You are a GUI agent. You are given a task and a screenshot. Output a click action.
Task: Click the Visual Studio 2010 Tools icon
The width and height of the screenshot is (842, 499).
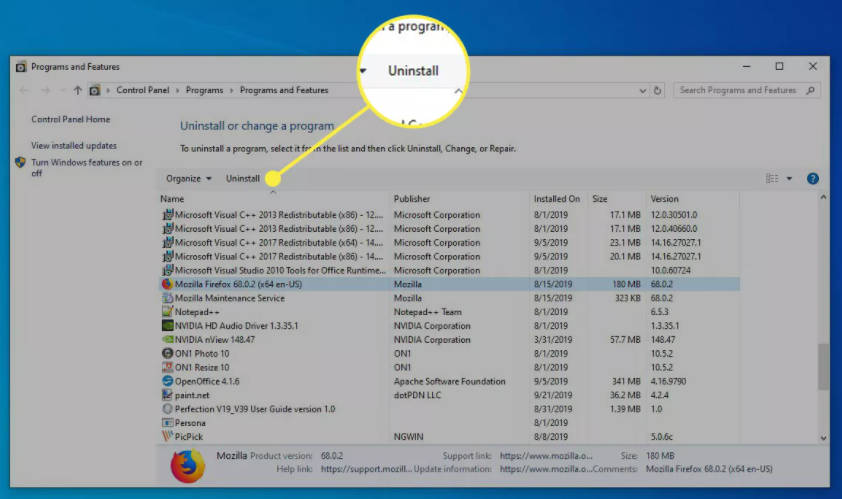click(x=168, y=270)
